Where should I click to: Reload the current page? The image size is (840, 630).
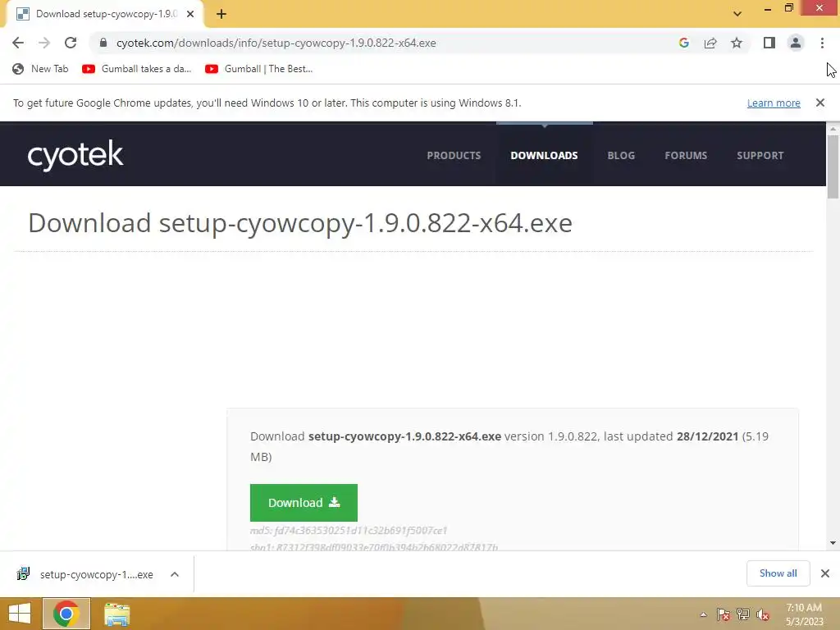[x=71, y=43]
